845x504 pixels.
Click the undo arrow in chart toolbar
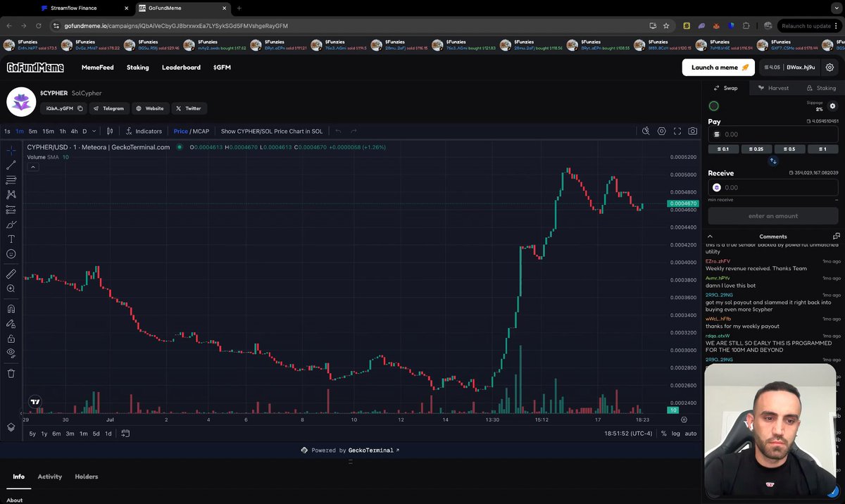pos(338,131)
